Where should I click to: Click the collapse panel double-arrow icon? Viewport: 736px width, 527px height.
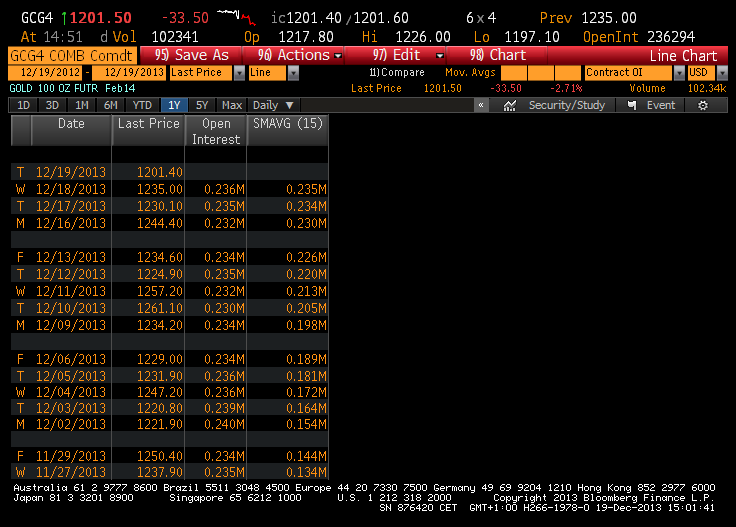(481, 105)
